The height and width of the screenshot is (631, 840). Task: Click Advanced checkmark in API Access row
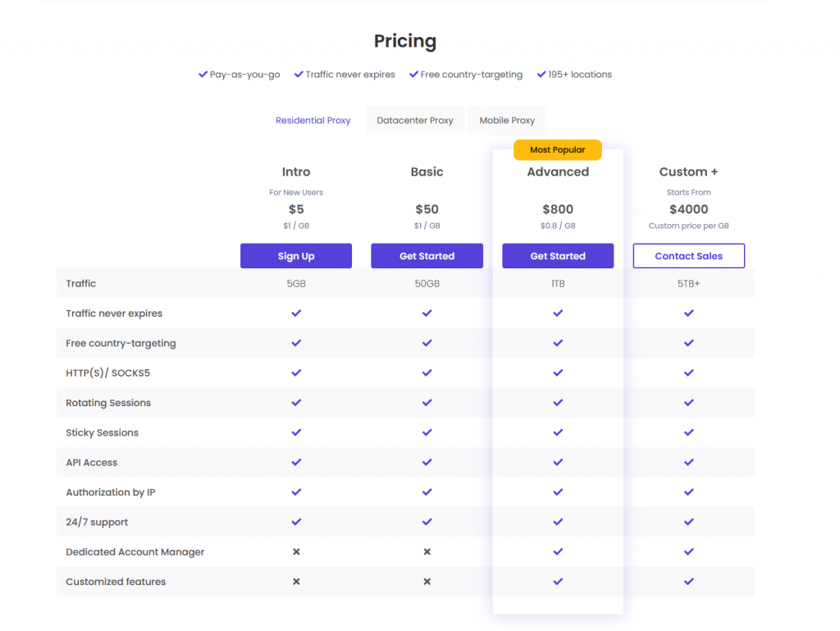558,462
